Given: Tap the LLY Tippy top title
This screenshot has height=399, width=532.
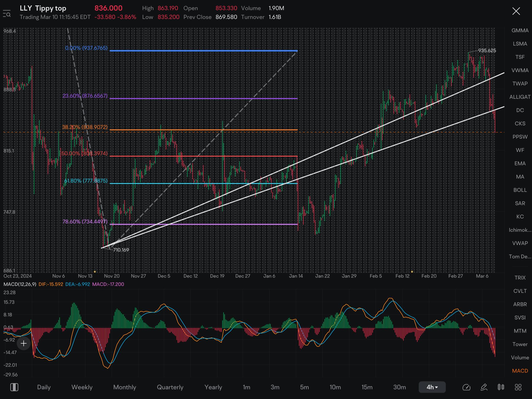Looking at the screenshot, I should pyautogui.click(x=43, y=8).
